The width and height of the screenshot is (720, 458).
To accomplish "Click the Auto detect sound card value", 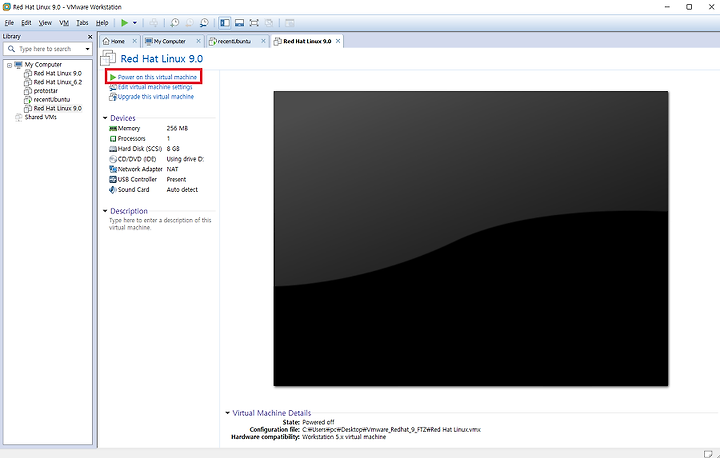I will tap(182, 189).
